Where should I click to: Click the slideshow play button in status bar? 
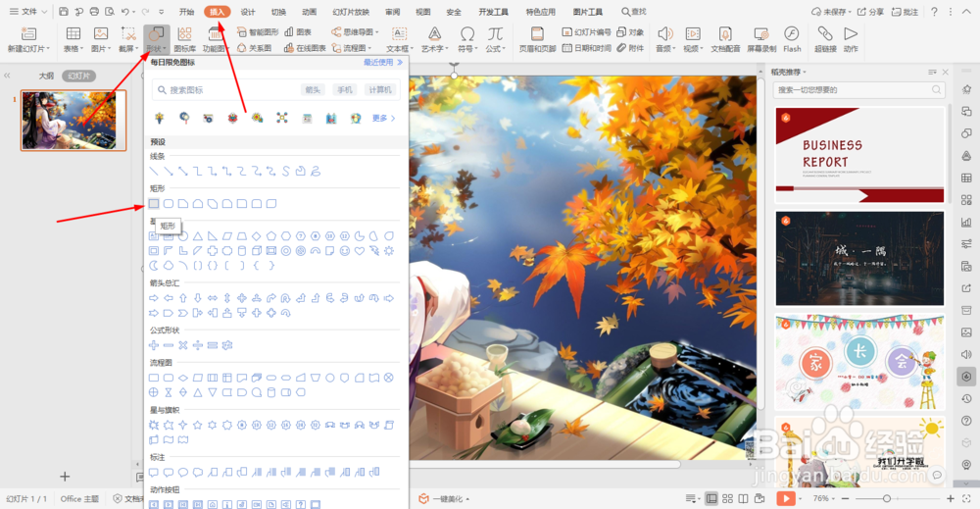tap(785, 498)
